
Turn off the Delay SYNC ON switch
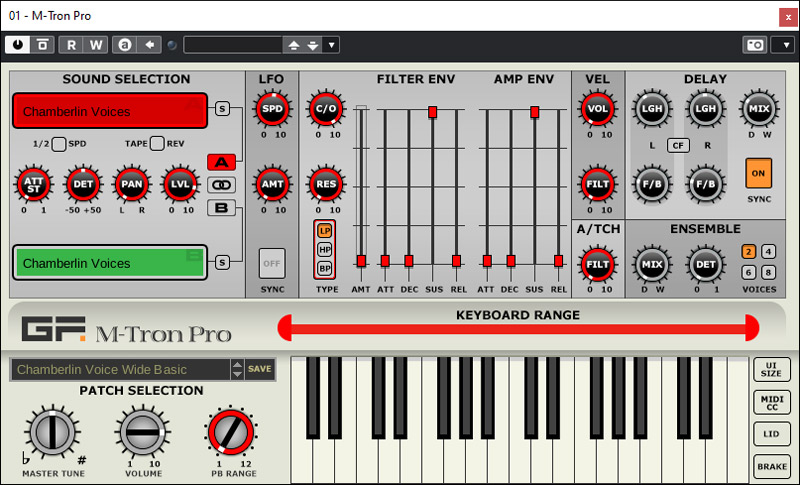pyautogui.click(x=758, y=172)
